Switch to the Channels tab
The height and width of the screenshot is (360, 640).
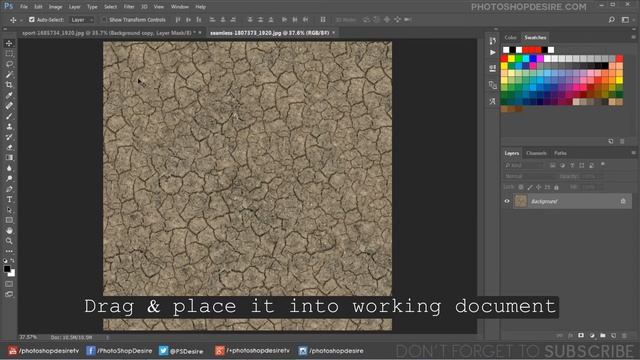click(x=536, y=153)
